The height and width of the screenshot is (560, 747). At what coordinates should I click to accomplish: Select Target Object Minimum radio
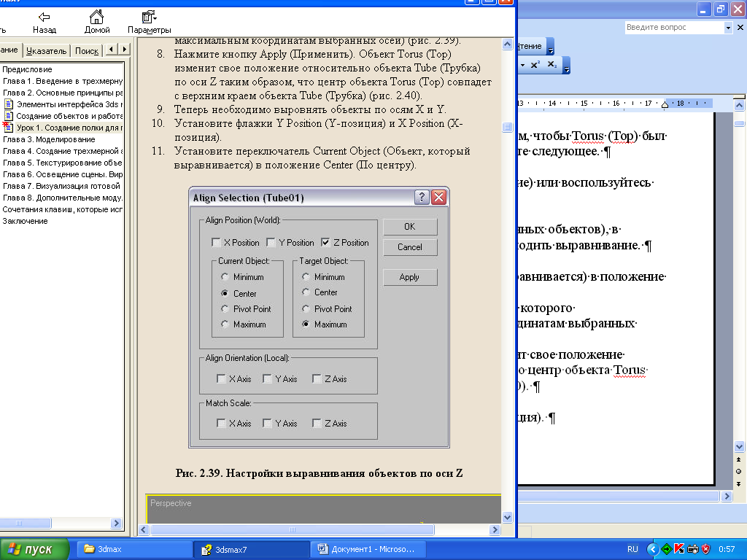tap(306, 276)
